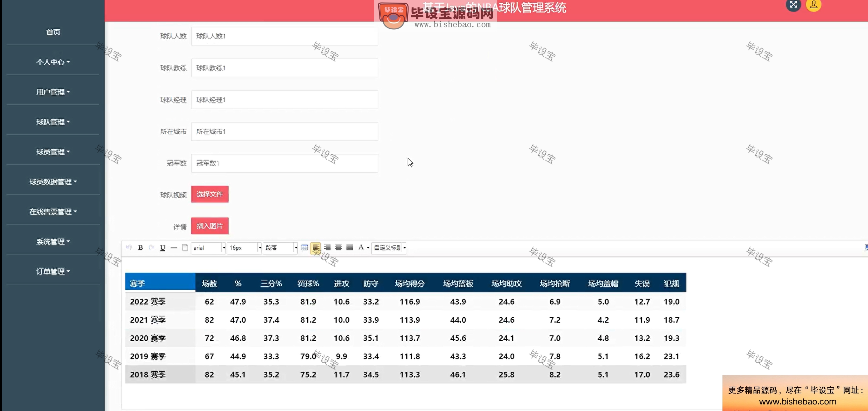Expand 用户管理 sidebar menu
868x411 pixels.
[53, 92]
